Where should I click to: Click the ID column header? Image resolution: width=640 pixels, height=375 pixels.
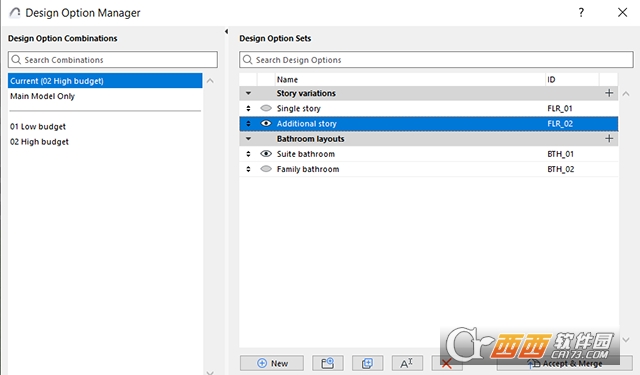(572, 79)
